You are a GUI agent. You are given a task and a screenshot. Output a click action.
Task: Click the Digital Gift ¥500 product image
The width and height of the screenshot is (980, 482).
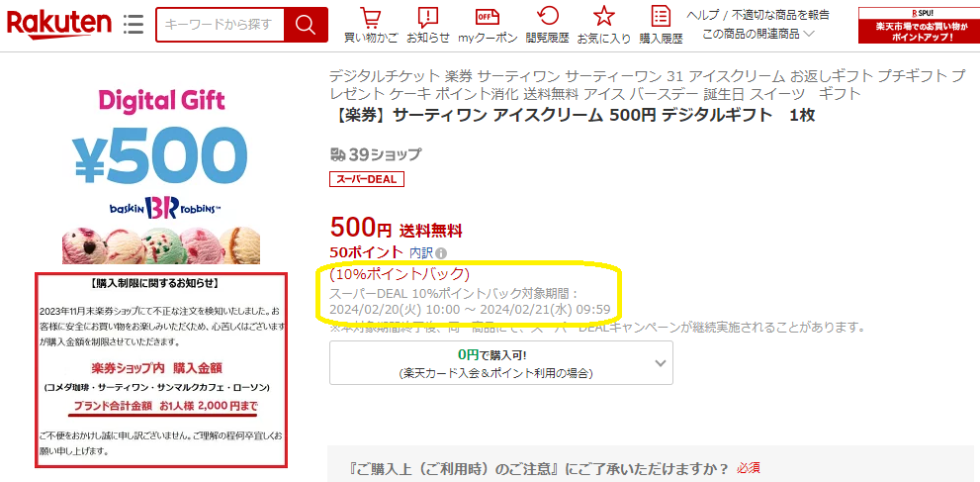161,175
